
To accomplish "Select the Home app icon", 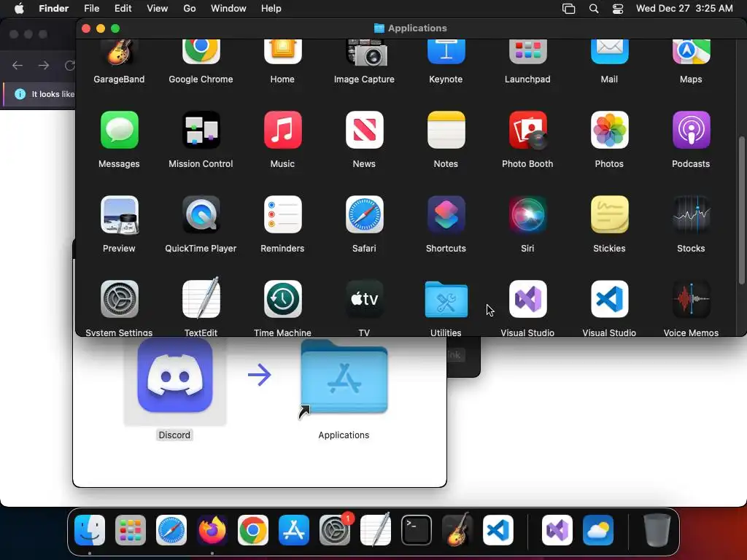I will click(x=282, y=52).
